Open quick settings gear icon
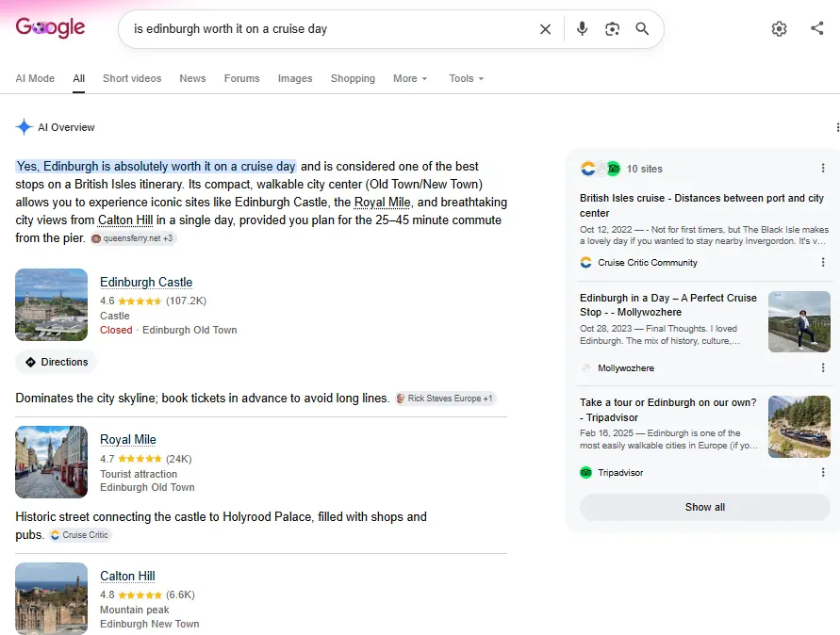This screenshot has width=840, height=635. [x=779, y=29]
